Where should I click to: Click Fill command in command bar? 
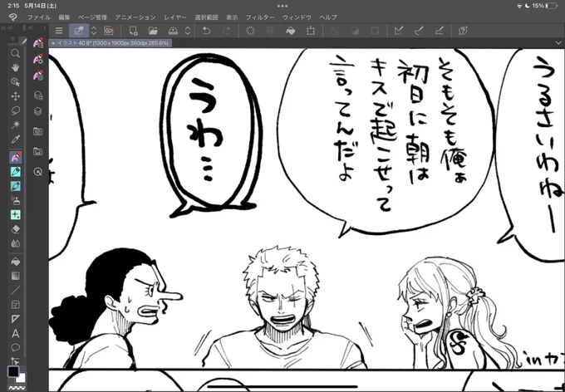(x=291, y=31)
